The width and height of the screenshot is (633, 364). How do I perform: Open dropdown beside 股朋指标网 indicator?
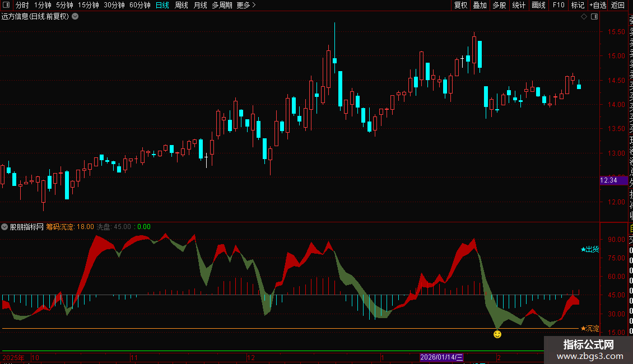[4, 227]
